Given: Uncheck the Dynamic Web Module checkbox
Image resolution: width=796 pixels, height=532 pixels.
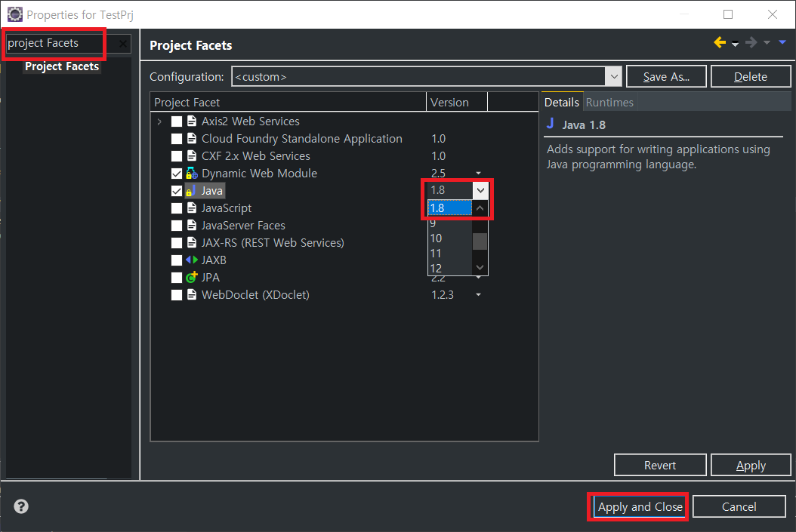Looking at the screenshot, I should tap(176, 174).
